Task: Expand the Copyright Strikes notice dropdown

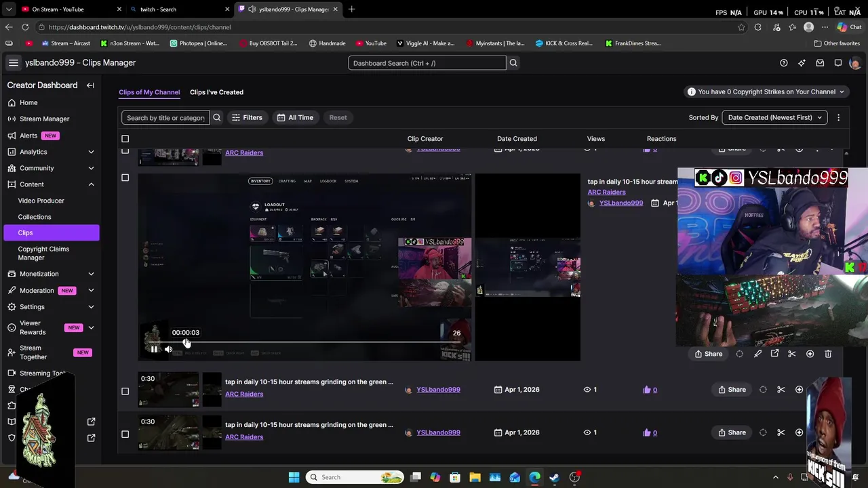Action: click(x=766, y=91)
